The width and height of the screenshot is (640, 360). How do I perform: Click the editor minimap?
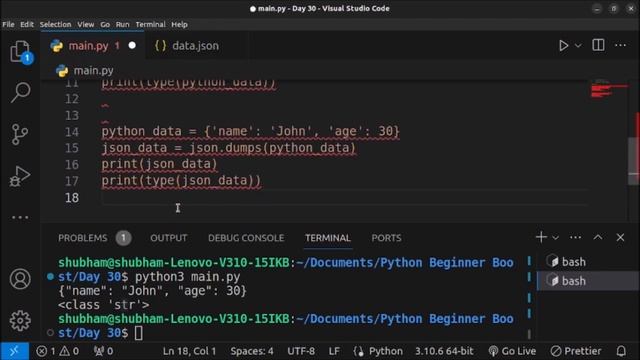tap(608, 89)
